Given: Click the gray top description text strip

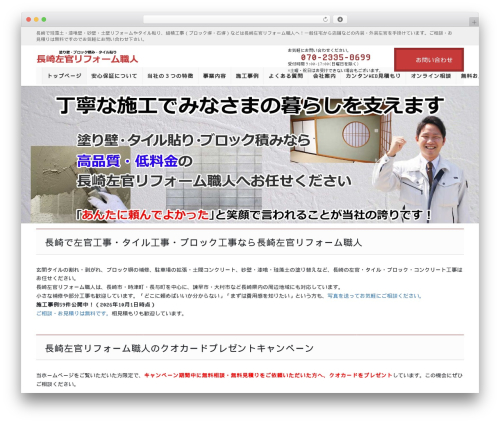Looking at the screenshot, I should coord(250,36).
